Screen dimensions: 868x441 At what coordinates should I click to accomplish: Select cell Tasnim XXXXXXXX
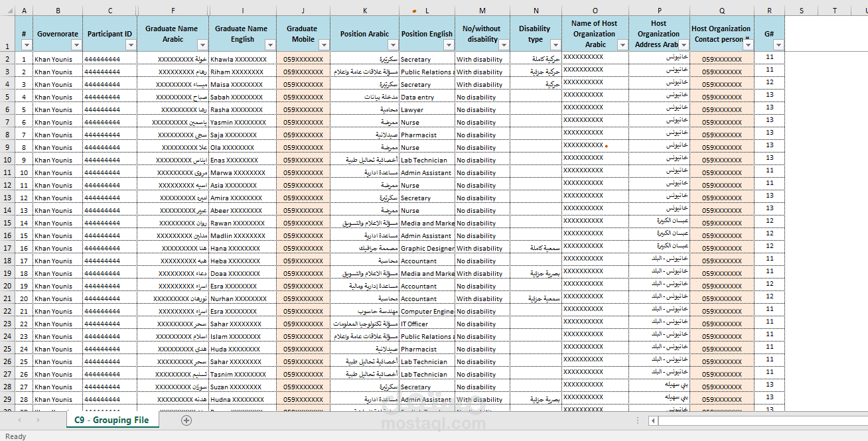coord(243,374)
